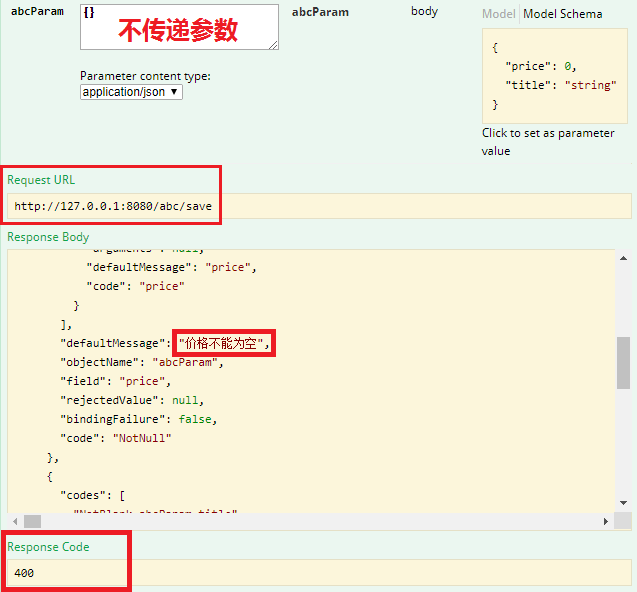Click the Parameter content type label
The width and height of the screenshot is (637, 592).
tap(145, 76)
